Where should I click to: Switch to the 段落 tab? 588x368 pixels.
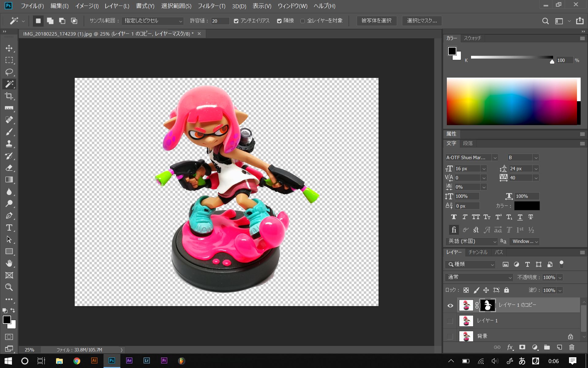point(468,143)
